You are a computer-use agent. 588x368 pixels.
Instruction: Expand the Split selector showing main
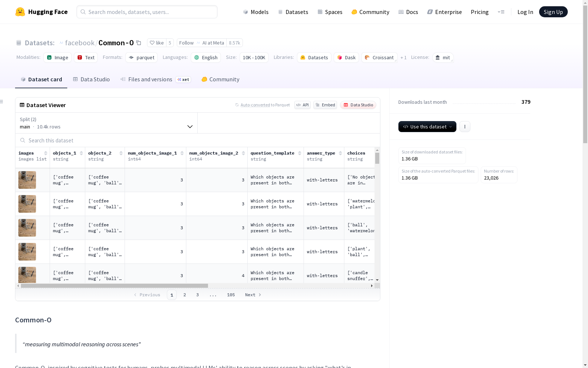pos(107,123)
